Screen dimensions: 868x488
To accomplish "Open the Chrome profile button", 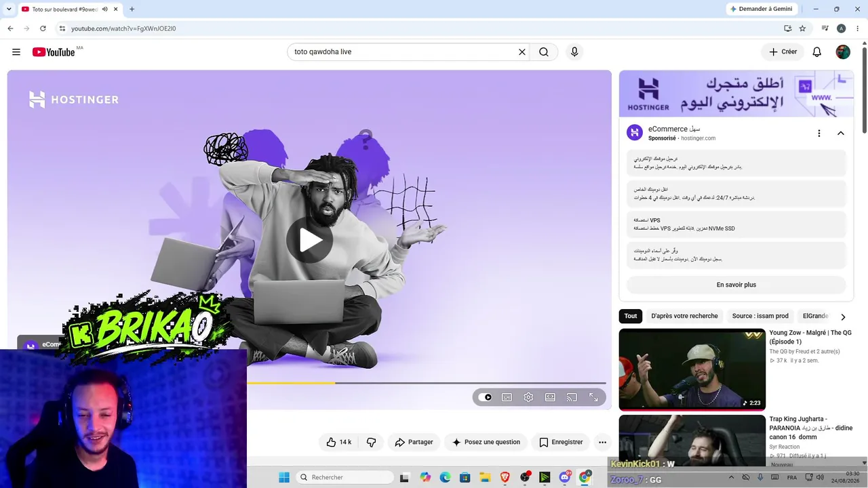I will point(841,28).
